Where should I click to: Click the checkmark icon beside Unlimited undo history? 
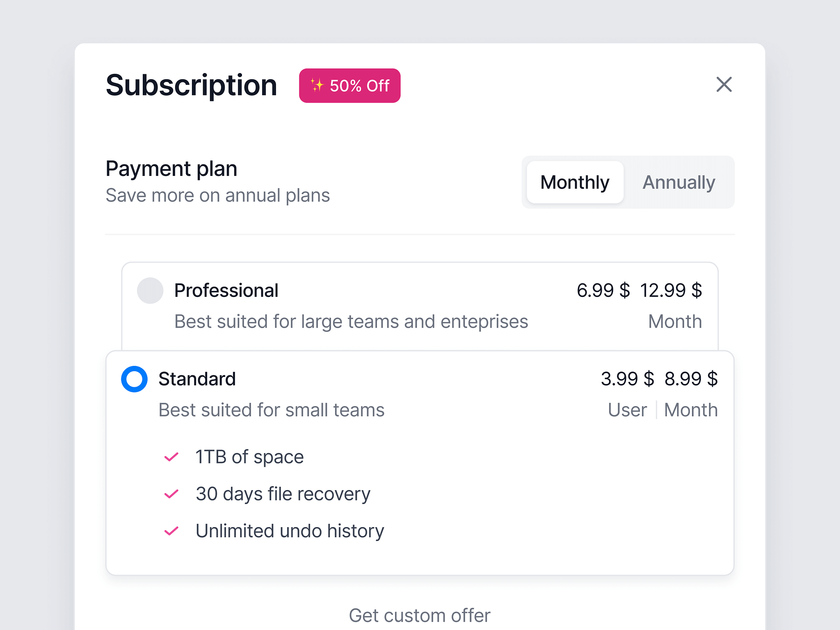pyautogui.click(x=171, y=531)
